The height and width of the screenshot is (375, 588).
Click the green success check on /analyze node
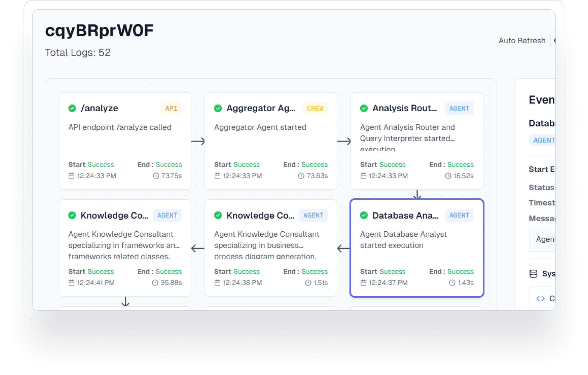click(72, 108)
